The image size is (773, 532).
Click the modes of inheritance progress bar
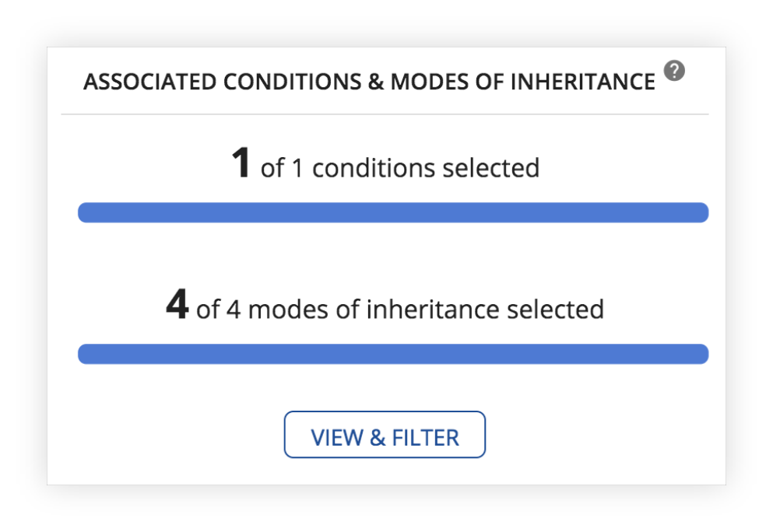point(393,354)
